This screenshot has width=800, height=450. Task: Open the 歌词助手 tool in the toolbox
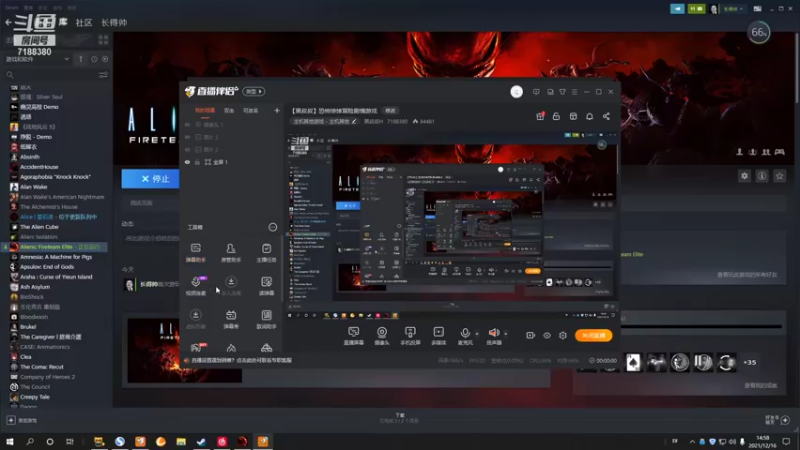coord(266,319)
